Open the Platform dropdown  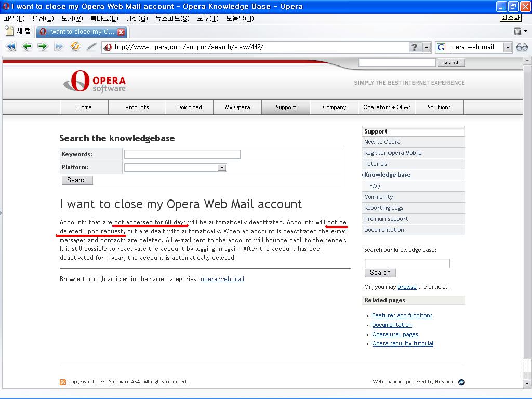221,168
